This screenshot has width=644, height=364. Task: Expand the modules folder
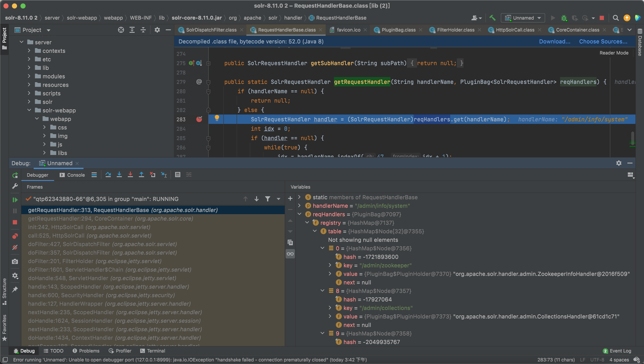pos(29,76)
